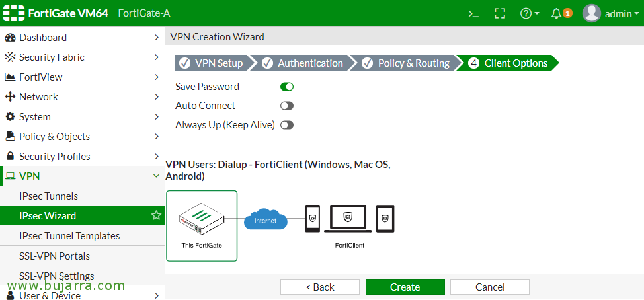The width and height of the screenshot is (644, 300).
Task: Click the Create button
Action: (405, 287)
